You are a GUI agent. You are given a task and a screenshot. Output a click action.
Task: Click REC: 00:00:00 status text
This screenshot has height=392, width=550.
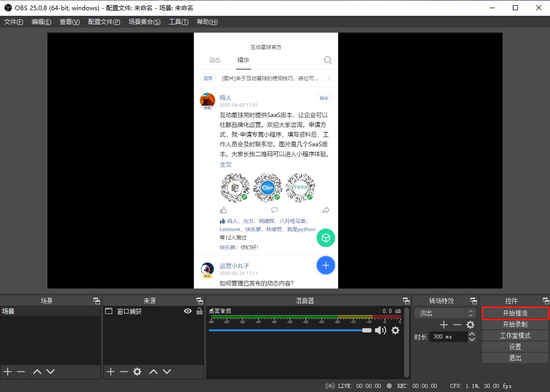[x=417, y=386]
